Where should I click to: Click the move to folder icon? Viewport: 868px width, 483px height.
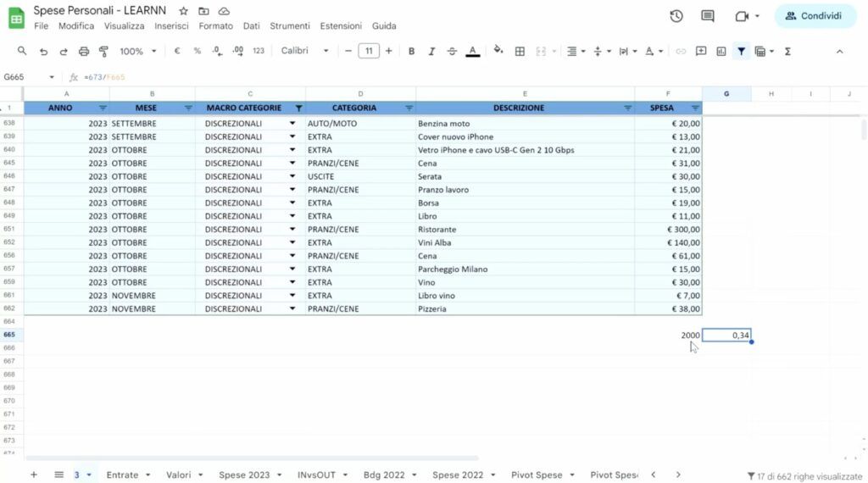click(203, 11)
